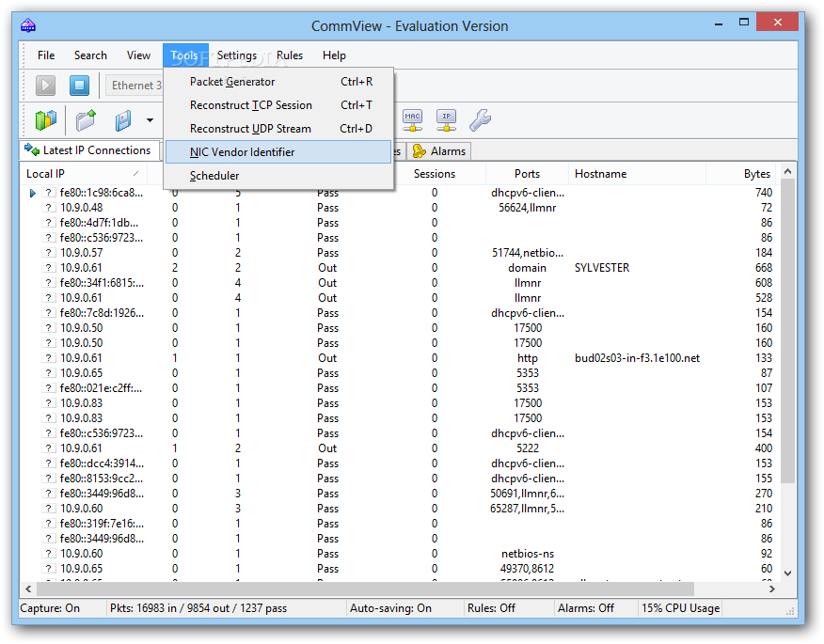This screenshot has width=824, height=644.
Task: Select the 5222 ports cell
Action: click(527, 448)
